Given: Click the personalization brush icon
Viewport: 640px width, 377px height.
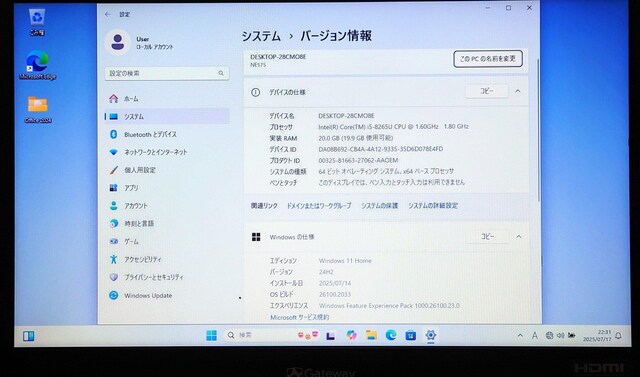Looking at the screenshot, I should click(x=114, y=170).
